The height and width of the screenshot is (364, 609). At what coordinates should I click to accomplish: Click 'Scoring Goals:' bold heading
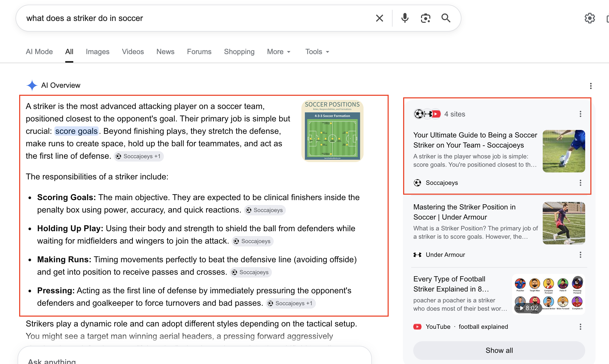pos(67,197)
